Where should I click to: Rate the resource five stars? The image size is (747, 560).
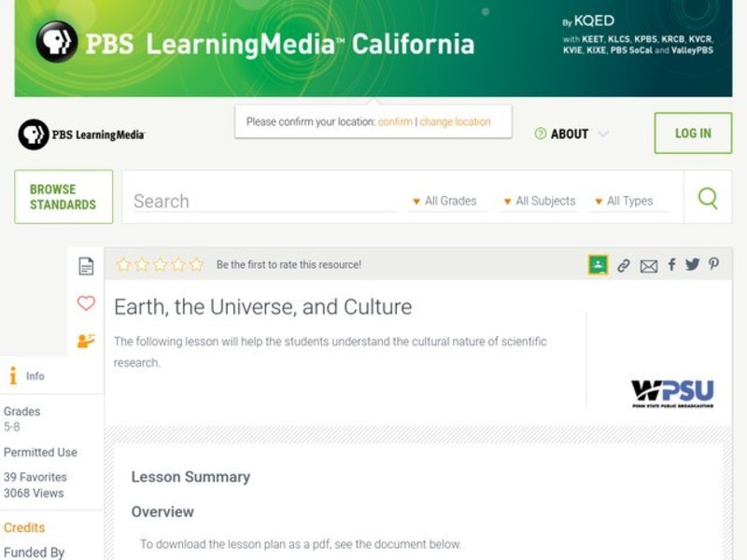point(196,264)
